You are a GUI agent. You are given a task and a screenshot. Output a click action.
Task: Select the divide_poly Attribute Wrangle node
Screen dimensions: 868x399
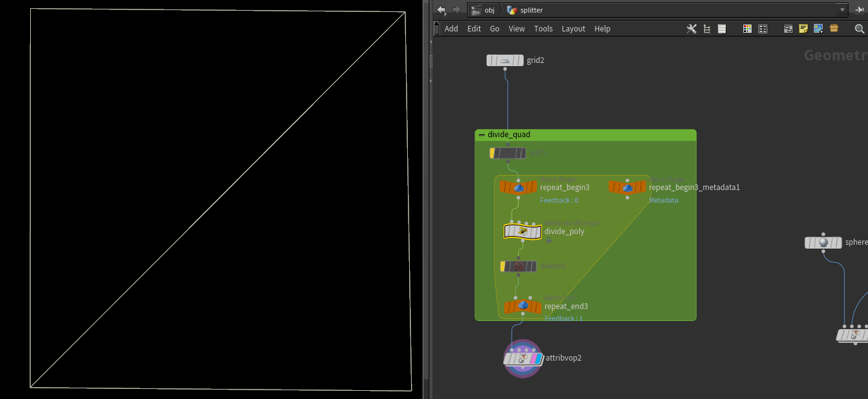[x=522, y=232]
